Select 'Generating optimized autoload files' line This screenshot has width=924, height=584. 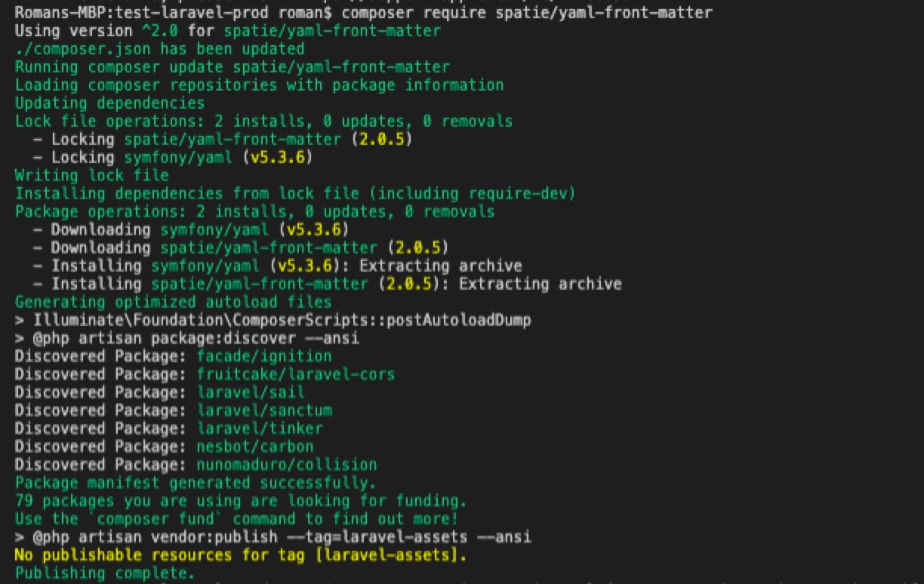[x=174, y=303]
